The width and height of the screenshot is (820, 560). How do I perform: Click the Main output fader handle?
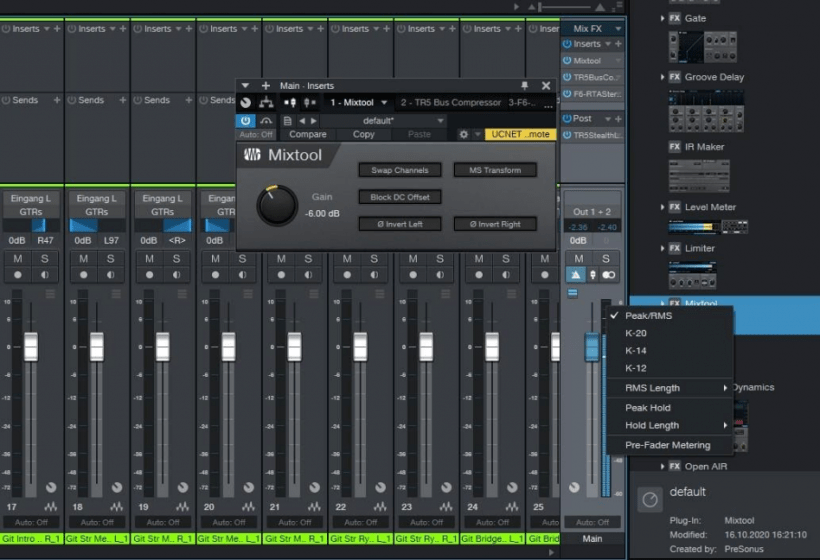point(591,347)
